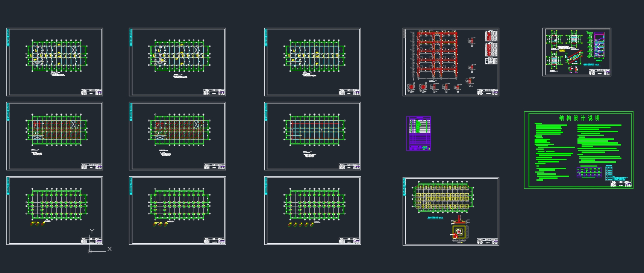Image resolution: width=644 pixels, height=273 pixels.
Task: Click the X axis label of UCS icon
Action: pos(109,249)
